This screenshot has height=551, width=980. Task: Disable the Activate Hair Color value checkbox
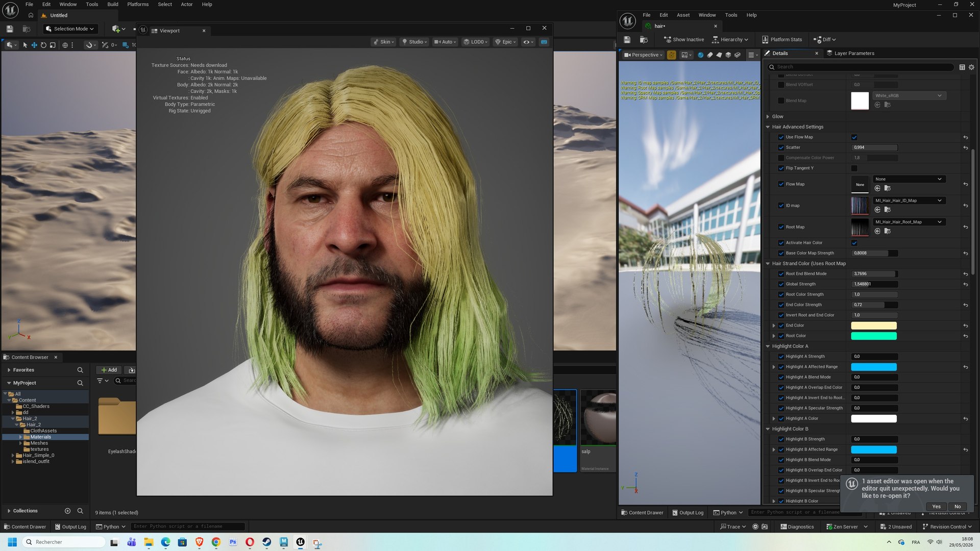pos(854,243)
